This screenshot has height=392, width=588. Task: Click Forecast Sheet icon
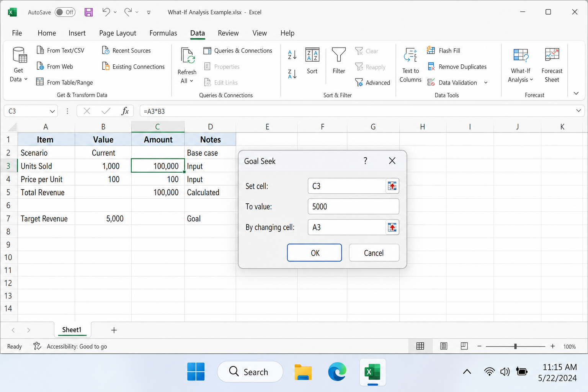tap(552, 55)
